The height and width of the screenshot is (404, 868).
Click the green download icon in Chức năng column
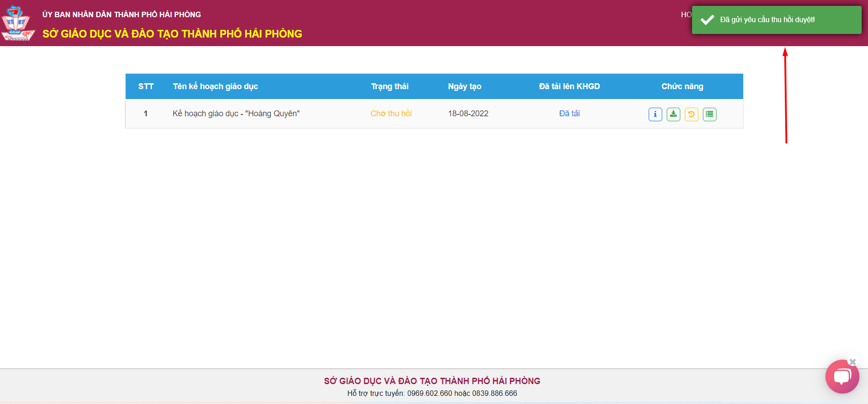[673, 114]
